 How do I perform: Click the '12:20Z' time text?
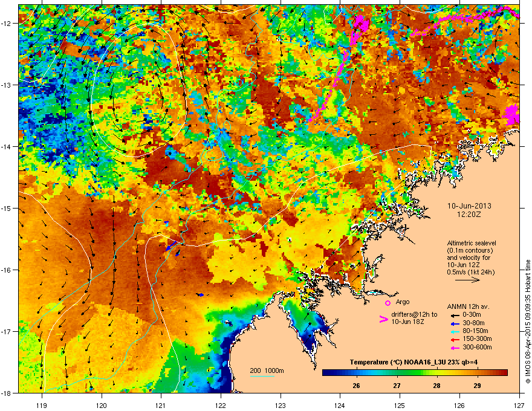point(469,215)
